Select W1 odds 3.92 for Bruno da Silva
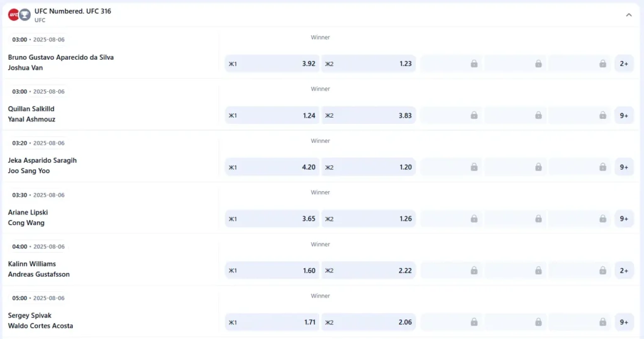The image size is (644, 339). tap(272, 64)
